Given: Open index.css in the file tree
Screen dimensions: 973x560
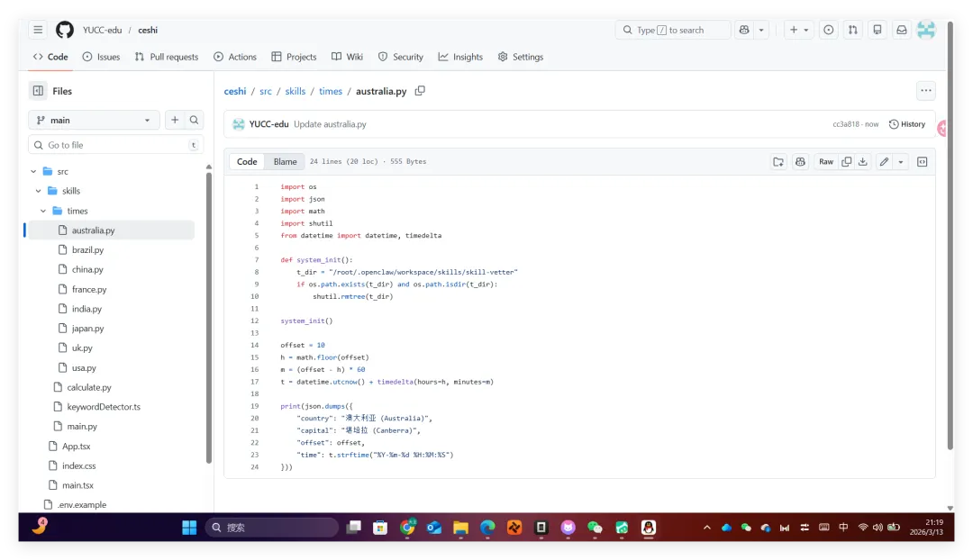Looking at the screenshot, I should (78, 465).
